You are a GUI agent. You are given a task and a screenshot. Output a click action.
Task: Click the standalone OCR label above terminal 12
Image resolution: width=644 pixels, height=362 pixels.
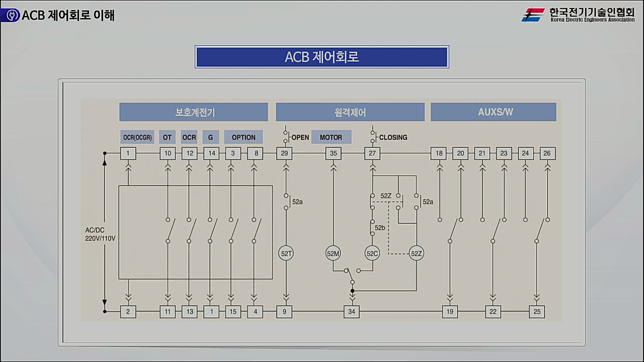[x=189, y=137]
